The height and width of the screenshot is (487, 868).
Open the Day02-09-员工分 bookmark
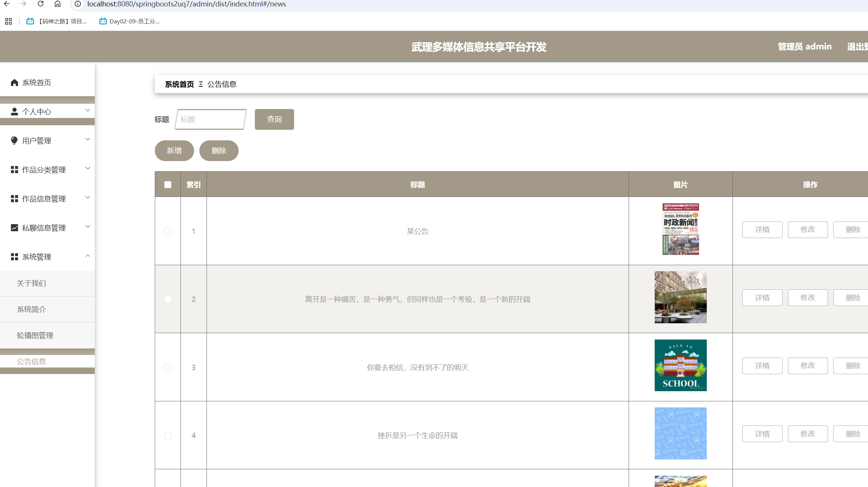coord(130,21)
